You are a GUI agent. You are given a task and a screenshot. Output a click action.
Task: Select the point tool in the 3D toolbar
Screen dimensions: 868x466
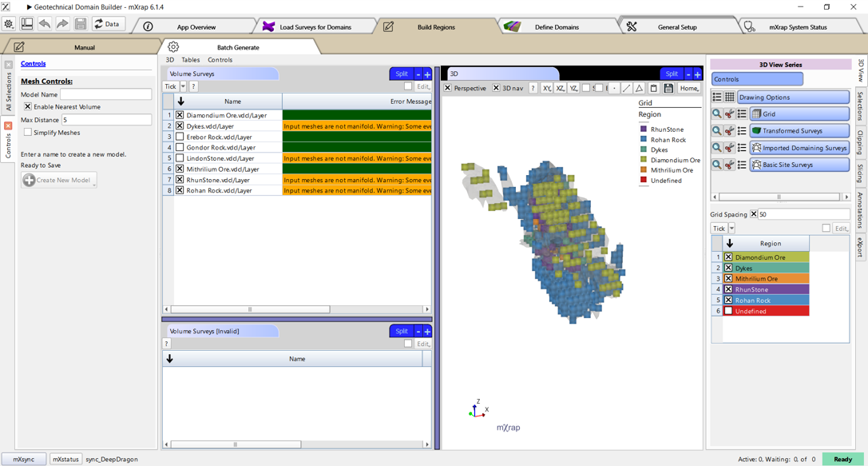tap(614, 88)
